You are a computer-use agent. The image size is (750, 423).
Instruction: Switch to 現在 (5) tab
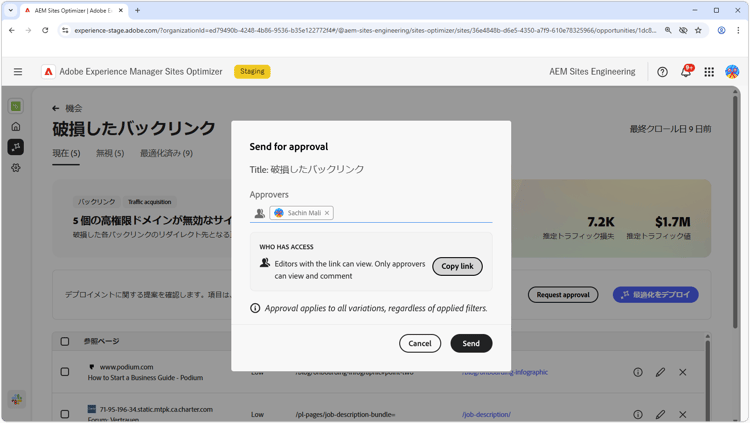(66, 153)
